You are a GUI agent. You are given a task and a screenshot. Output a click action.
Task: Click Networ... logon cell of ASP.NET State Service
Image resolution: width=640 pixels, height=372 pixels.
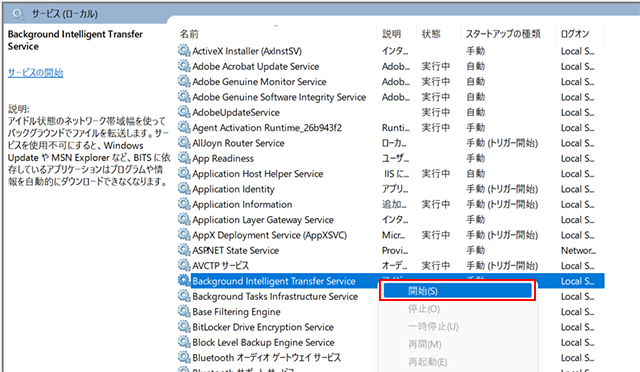pyautogui.click(x=578, y=250)
